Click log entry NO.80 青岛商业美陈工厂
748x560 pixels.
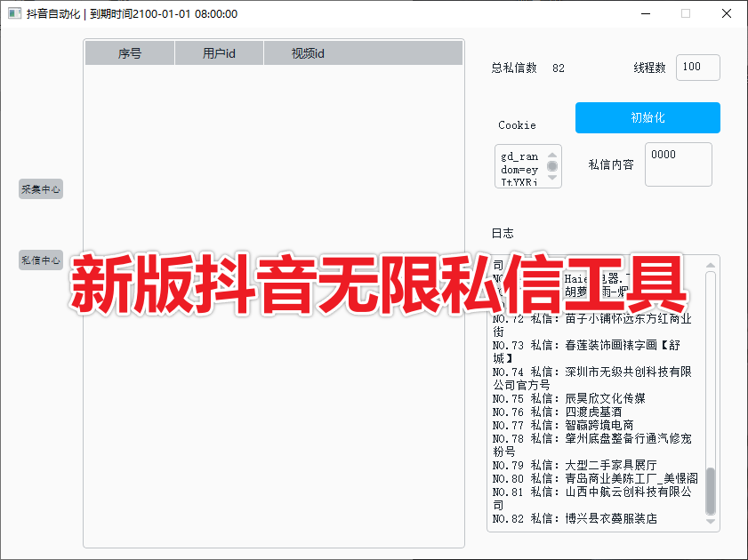tap(595, 478)
